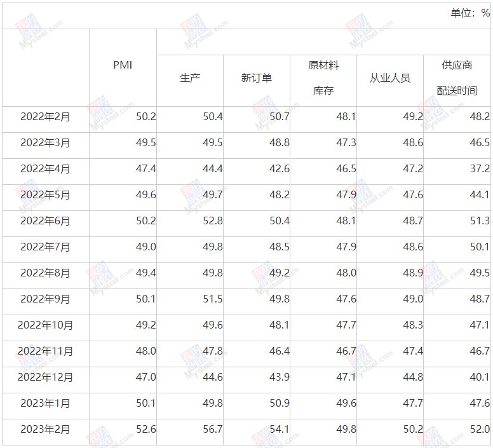
Task: Click the 2022年11月 row label
Action: click(45, 351)
